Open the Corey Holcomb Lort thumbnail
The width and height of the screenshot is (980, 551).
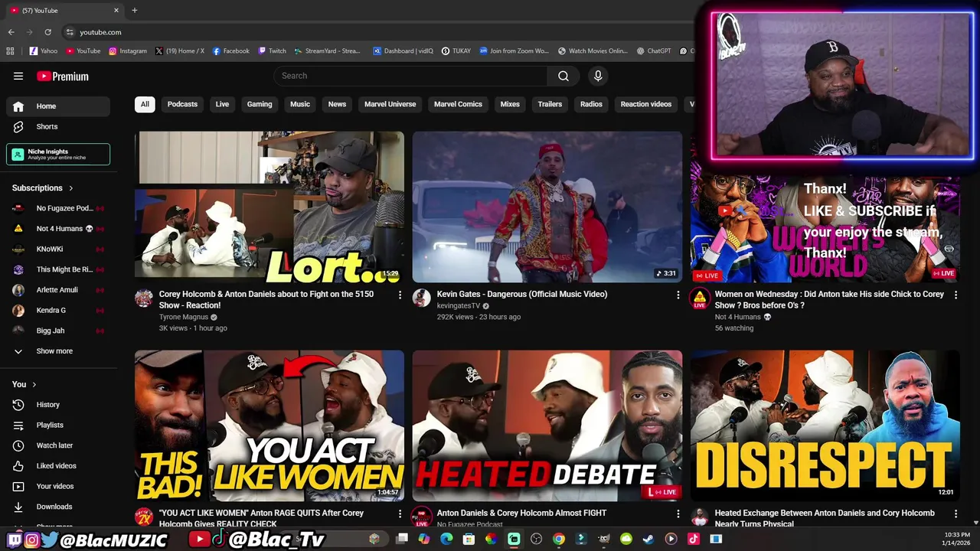[x=269, y=207]
